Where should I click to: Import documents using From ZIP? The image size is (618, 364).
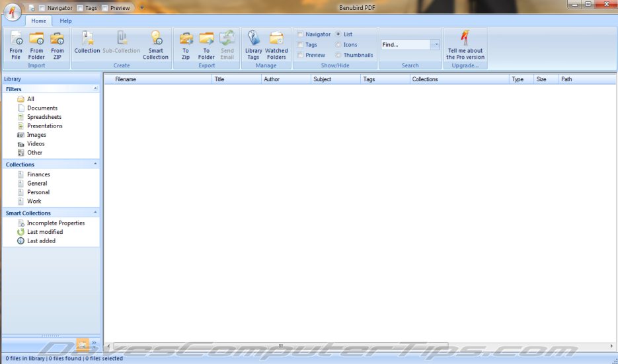pyautogui.click(x=57, y=45)
